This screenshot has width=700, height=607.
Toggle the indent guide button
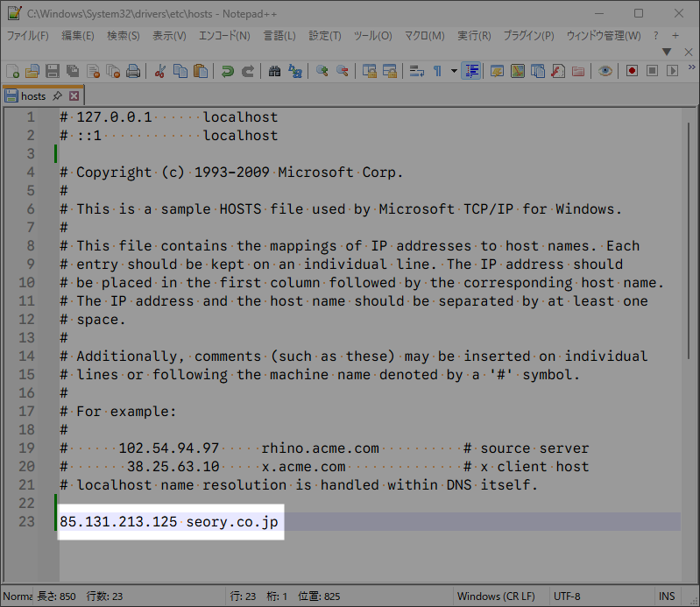point(471,71)
